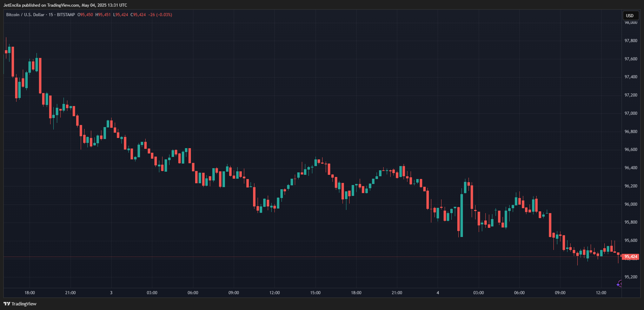Image resolution: width=644 pixels, height=310 pixels.
Task: Click the 15:00 label on time axis
Action: click(315, 293)
